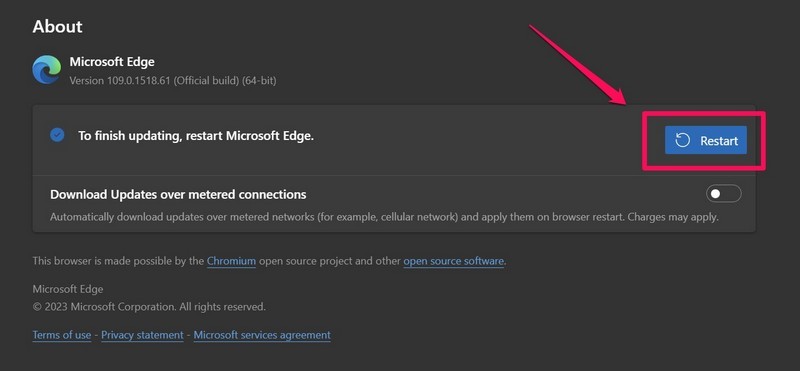
Task: Click the Microsoft Edge name beside the logo
Action: (x=112, y=62)
